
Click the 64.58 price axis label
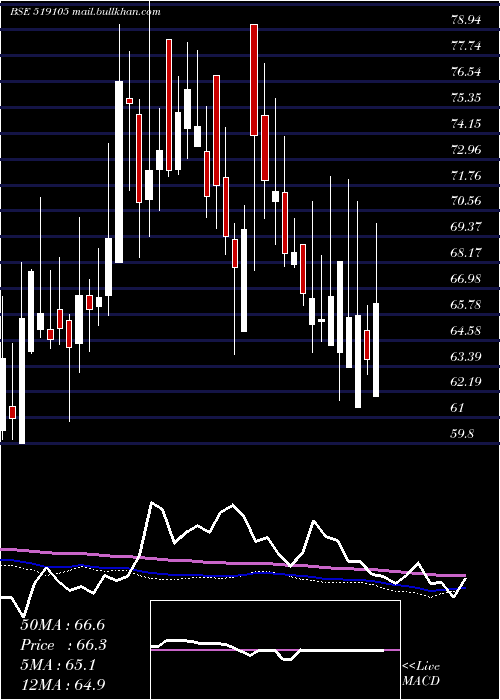point(466,330)
